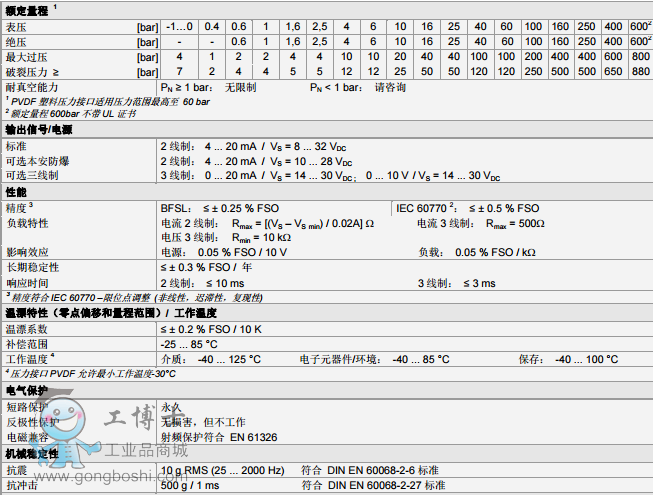Click the 电磁兼容 row label

click(x=27, y=438)
